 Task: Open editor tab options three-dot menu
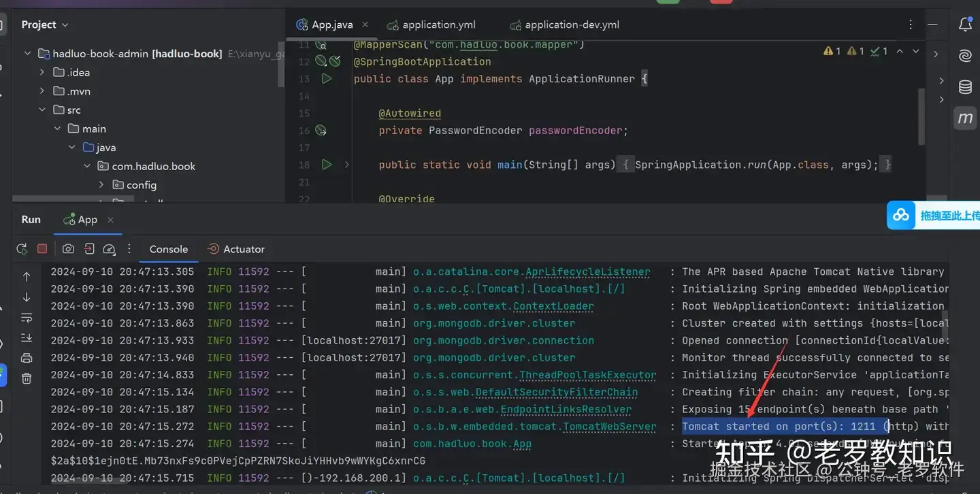911,24
